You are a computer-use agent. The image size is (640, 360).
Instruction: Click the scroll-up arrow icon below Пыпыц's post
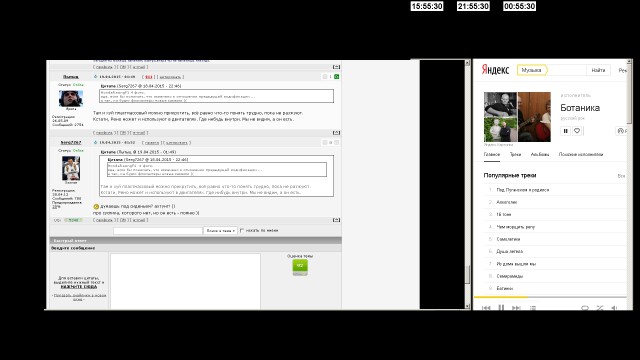pos(336,133)
